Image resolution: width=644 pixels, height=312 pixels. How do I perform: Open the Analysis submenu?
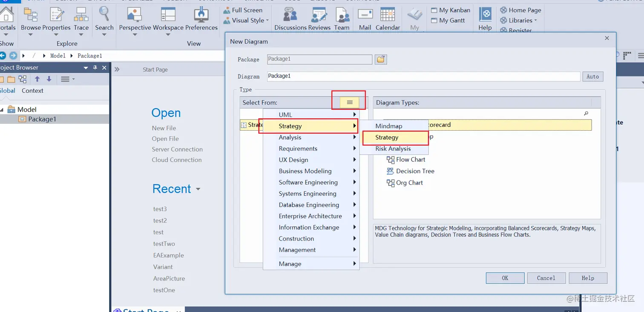[x=311, y=137]
